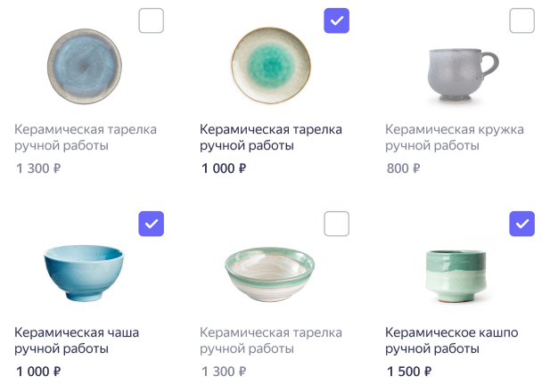Click the 800 ₽ mug price
The width and height of the screenshot is (542, 392).
(x=403, y=168)
